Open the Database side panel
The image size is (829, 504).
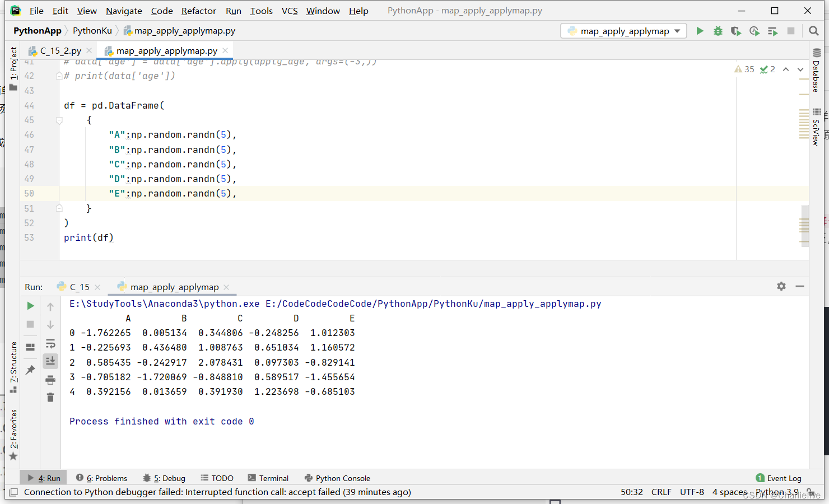816,71
